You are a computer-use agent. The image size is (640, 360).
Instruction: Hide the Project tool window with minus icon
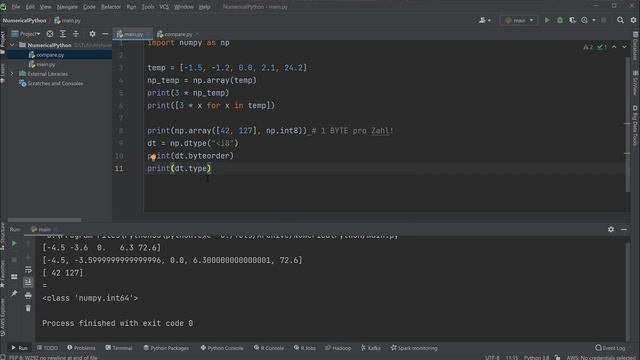105,34
